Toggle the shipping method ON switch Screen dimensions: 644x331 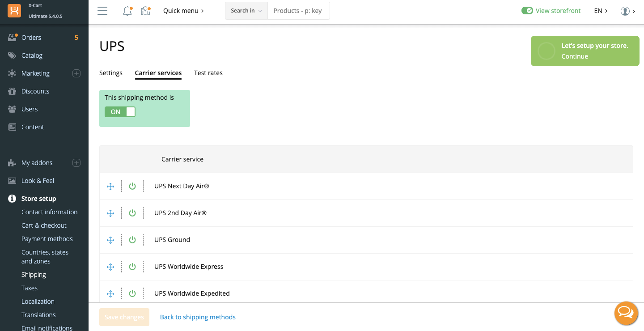pos(120,112)
